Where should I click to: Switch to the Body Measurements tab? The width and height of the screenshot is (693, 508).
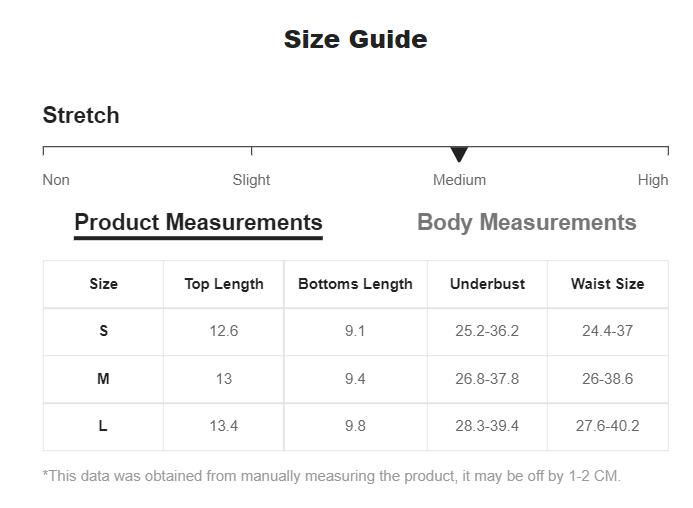click(527, 222)
